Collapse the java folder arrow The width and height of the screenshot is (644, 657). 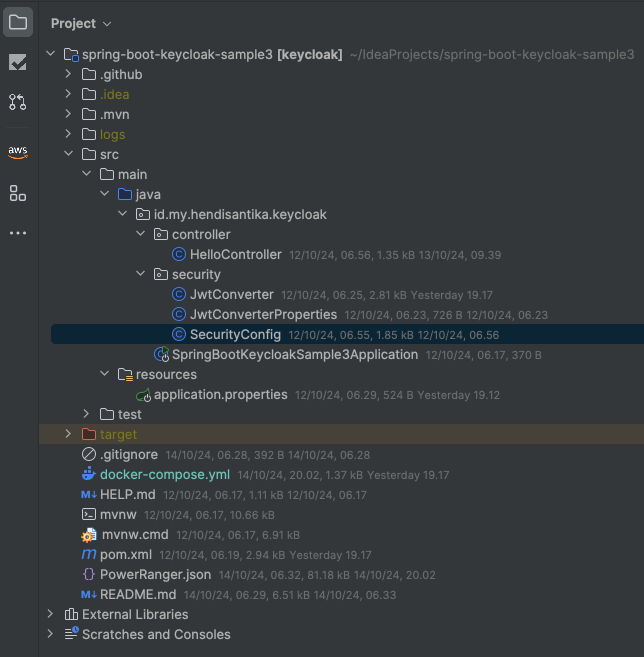pyautogui.click(x=104, y=194)
